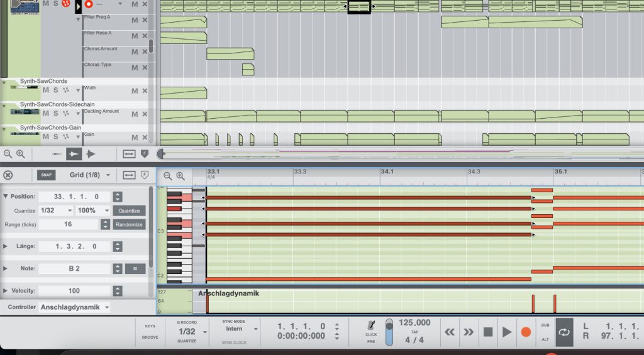Click automation icon on Synth-SawChords-Sidechain track

(65, 113)
